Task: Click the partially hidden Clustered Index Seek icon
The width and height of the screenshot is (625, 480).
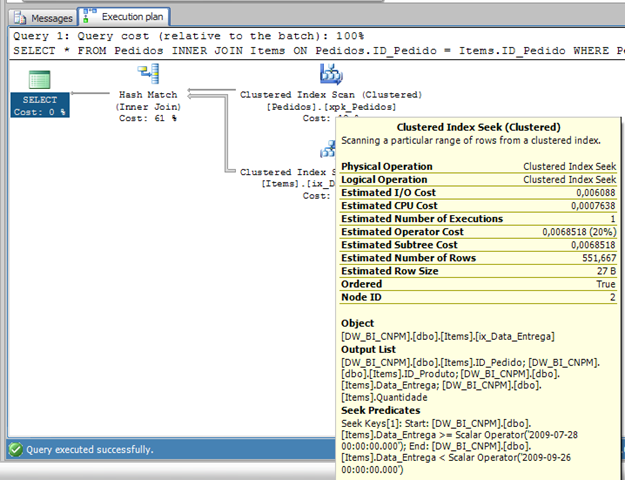Action: pyautogui.click(x=326, y=149)
